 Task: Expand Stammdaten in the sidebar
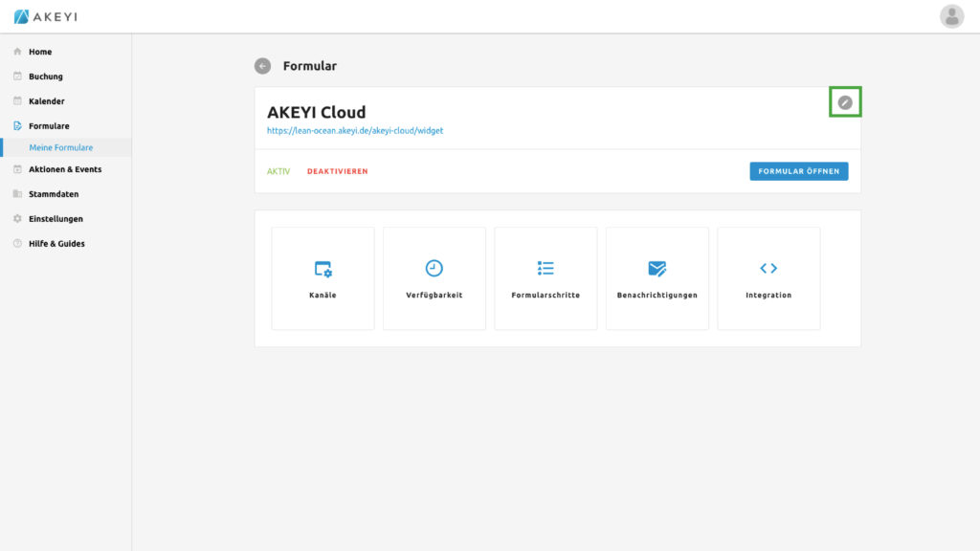(54, 194)
